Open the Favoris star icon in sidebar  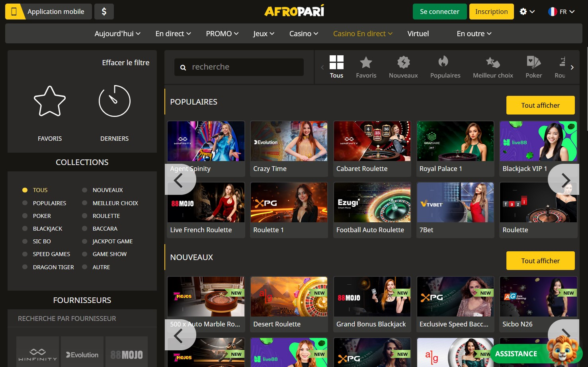pos(50,101)
